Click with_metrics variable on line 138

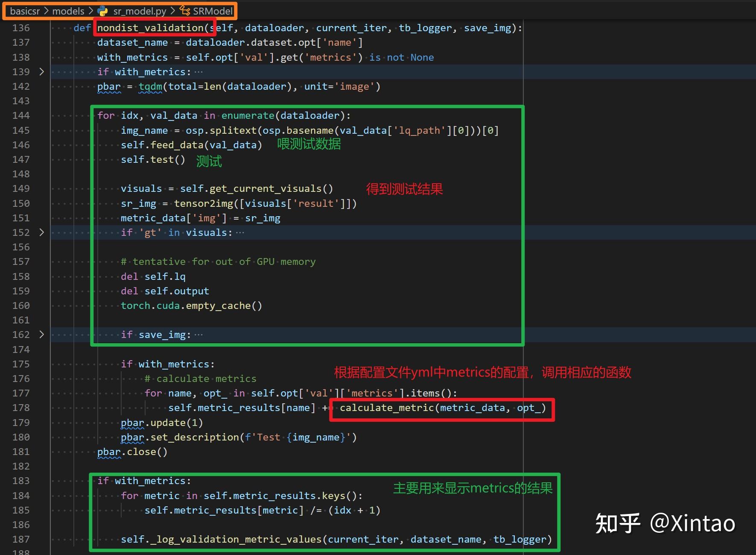point(132,57)
